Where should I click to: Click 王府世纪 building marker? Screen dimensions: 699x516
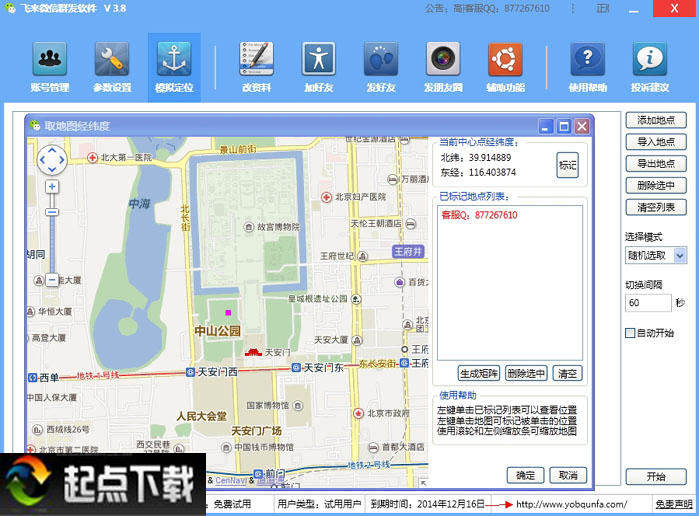[x=363, y=256]
